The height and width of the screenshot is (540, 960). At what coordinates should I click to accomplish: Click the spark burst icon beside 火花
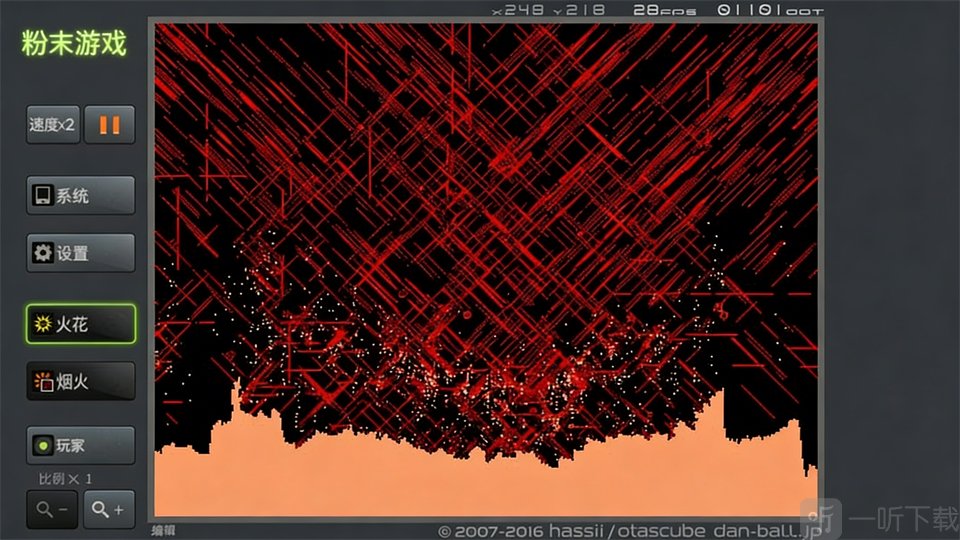coord(43,324)
